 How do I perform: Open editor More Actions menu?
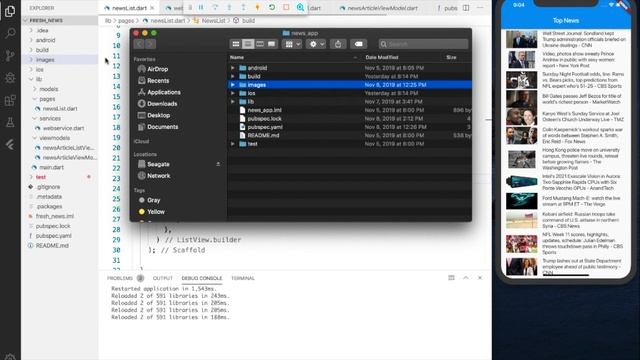480,8
